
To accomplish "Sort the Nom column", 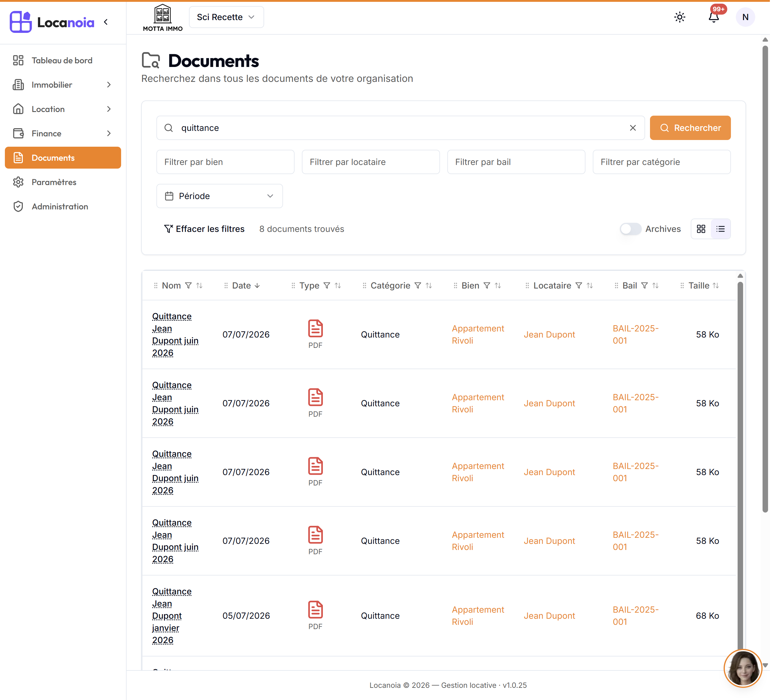I will (x=199, y=286).
